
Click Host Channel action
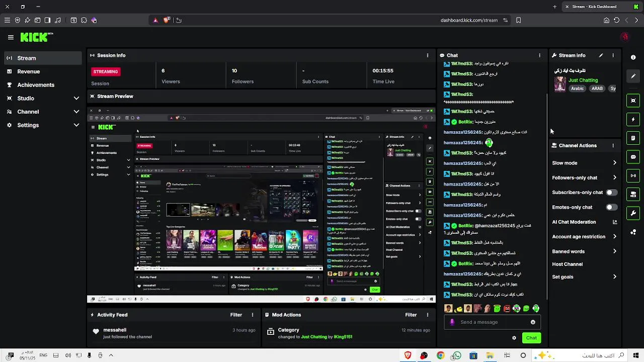[x=567, y=264]
